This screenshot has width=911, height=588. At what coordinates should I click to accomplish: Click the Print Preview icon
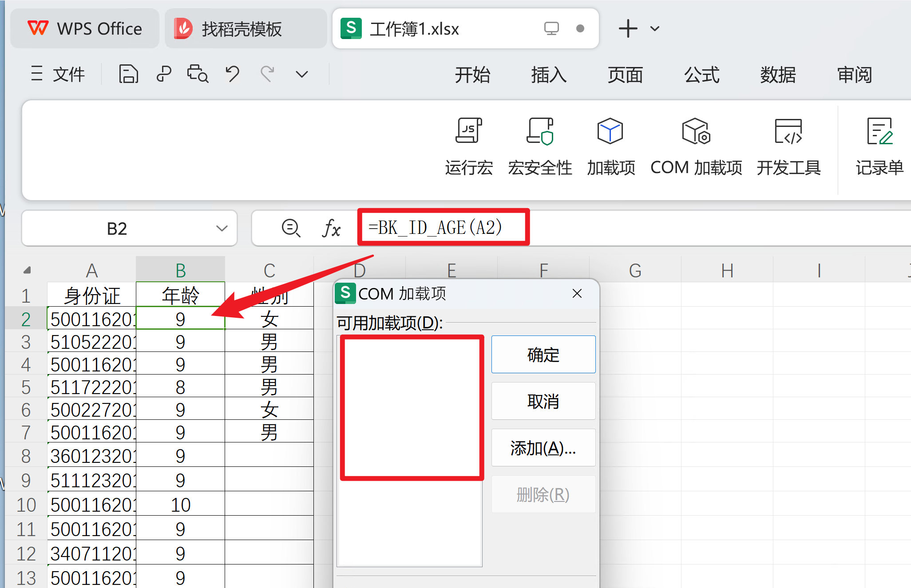point(198,74)
